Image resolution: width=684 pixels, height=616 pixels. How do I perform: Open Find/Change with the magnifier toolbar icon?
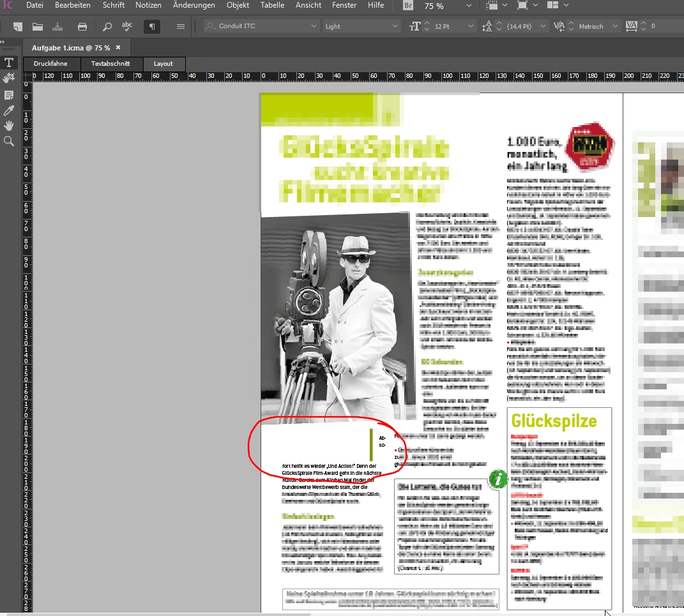click(x=107, y=27)
